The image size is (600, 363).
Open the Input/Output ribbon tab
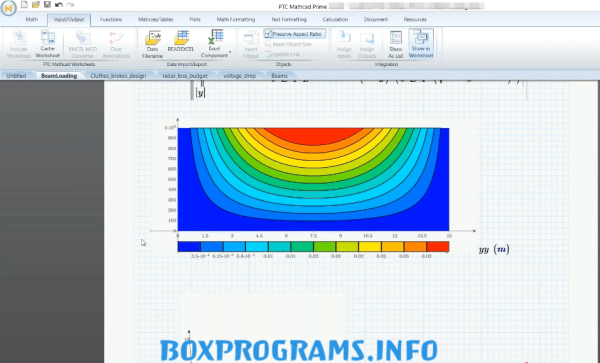(x=69, y=20)
